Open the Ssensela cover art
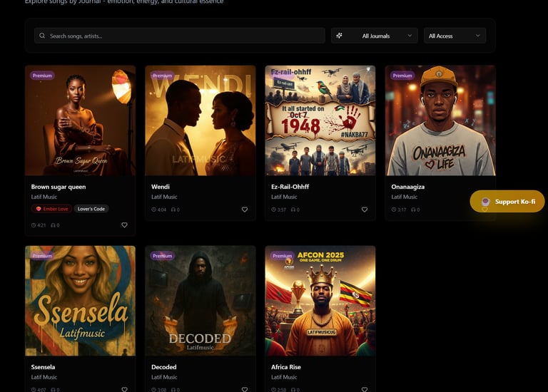Screen dimensions: 548x392 [80, 301]
